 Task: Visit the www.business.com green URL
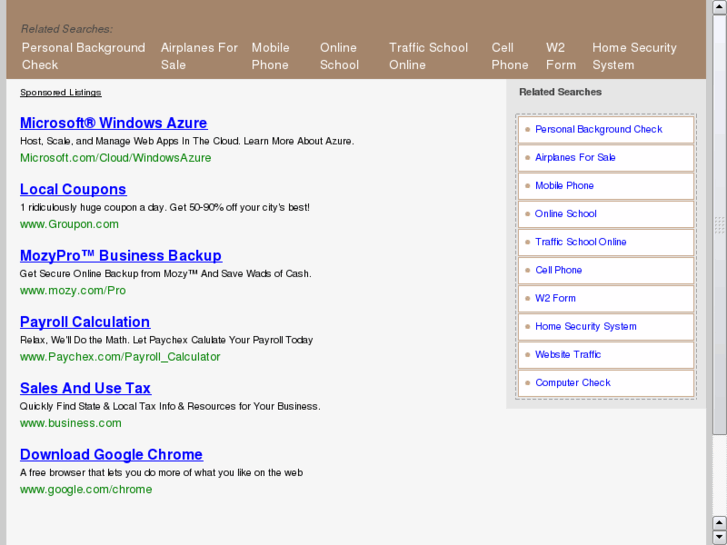(70, 423)
